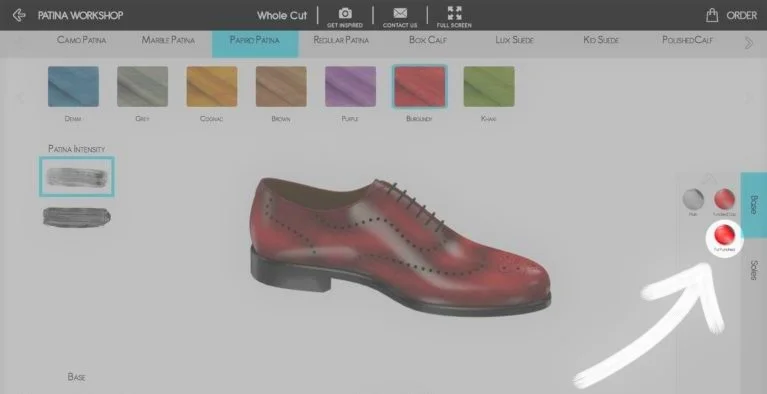This screenshot has width=767, height=394.
Task: Expand next material categories with right chevron
Action: pos(749,43)
